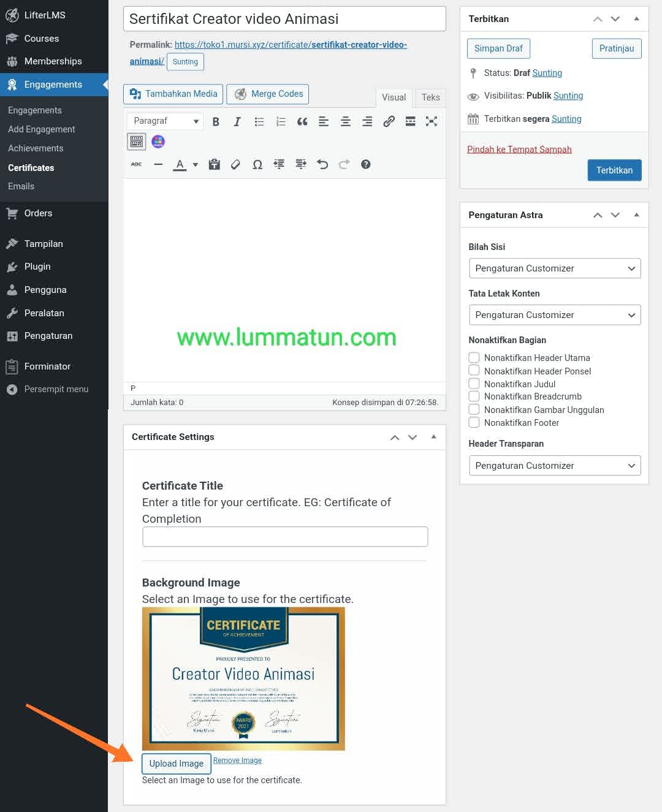Enable the Nonaktifkan Breadcrumb option
Image resolution: width=662 pixels, height=812 pixels.
coord(474,396)
